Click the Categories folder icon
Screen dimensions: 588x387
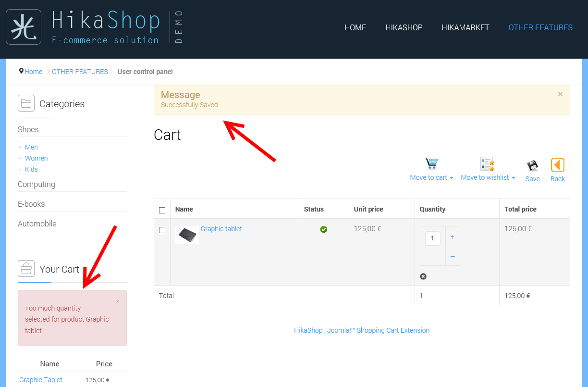pyautogui.click(x=26, y=103)
